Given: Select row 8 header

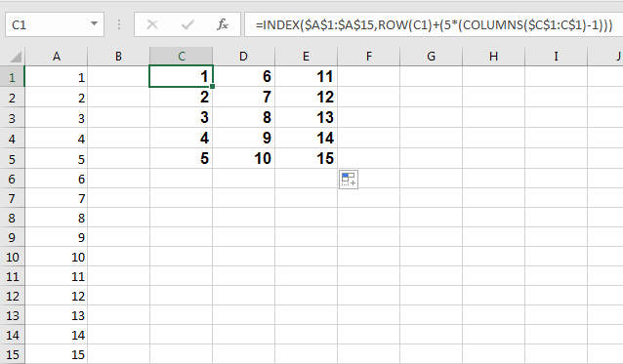Looking at the screenshot, I should click(x=12, y=218).
